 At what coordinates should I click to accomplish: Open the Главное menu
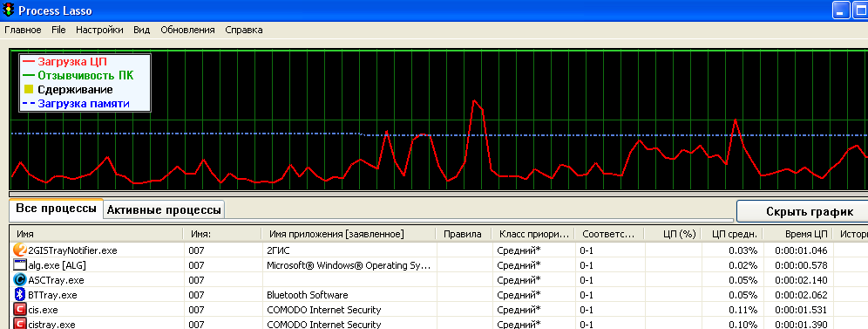click(23, 30)
